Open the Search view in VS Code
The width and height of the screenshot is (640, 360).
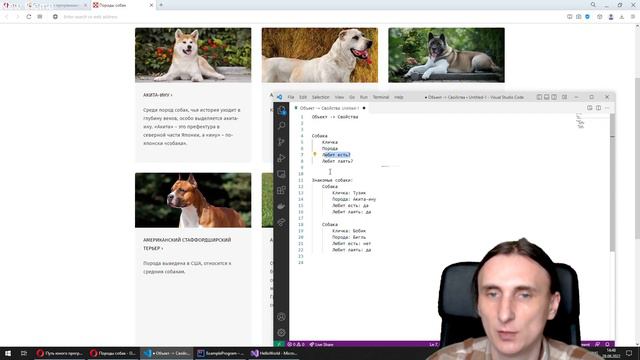tap(281, 126)
